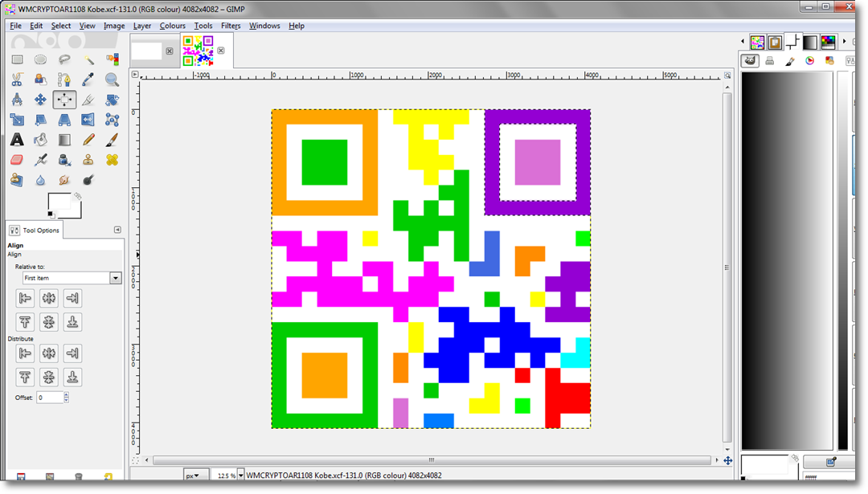
Task: Select the Ink tool
Action: (64, 160)
